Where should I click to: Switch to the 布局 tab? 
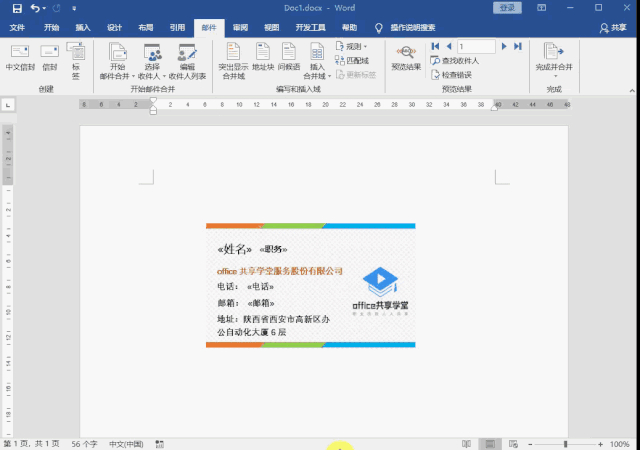coord(146,28)
